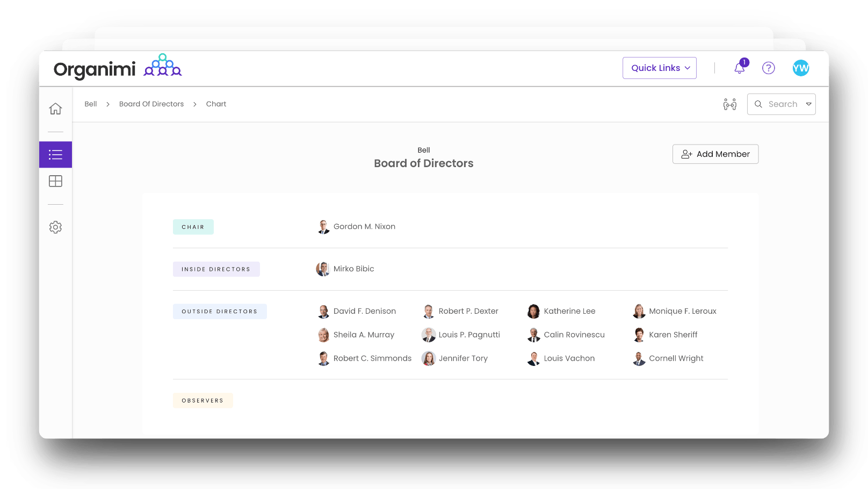Click the Board of Directors page heading
Viewport: 868px width, 489px height.
pyautogui.click(x=424, y=163)
